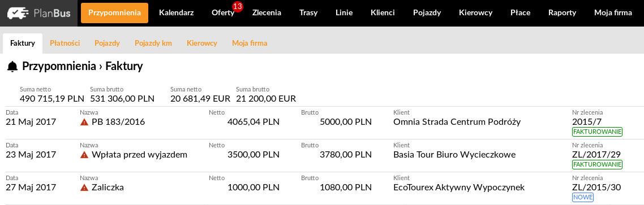Click order number ZL/2015/30

point(596,187)
